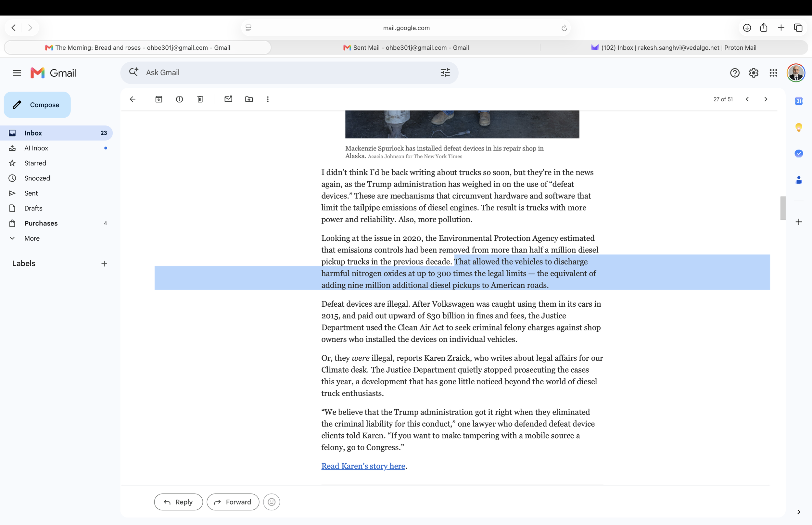Open the Move to folder icon

tap(249, 99)
